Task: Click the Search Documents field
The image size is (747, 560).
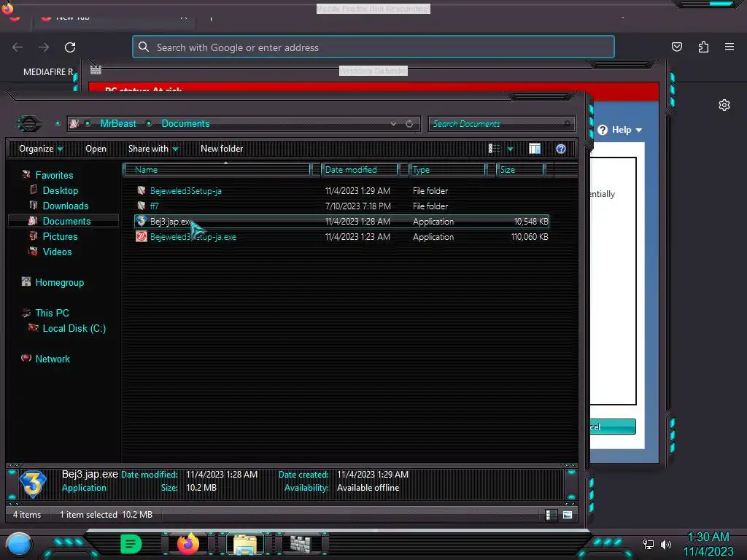Action: (x=501, y=124)
